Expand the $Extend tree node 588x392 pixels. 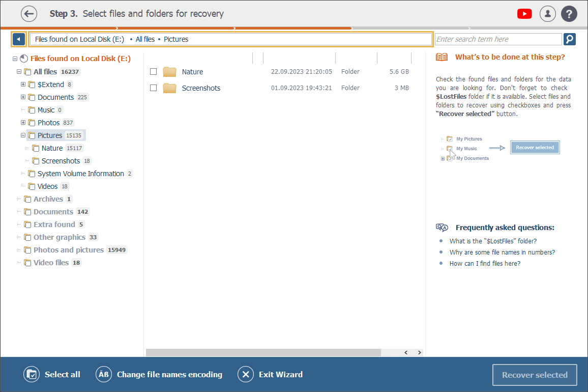pyautogui.click(x=23, y=85)
